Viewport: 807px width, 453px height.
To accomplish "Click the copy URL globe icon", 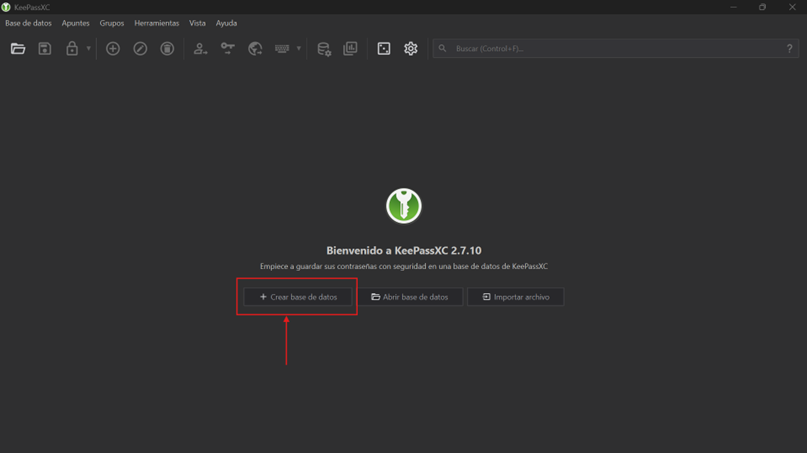I will tap(255, 48).
